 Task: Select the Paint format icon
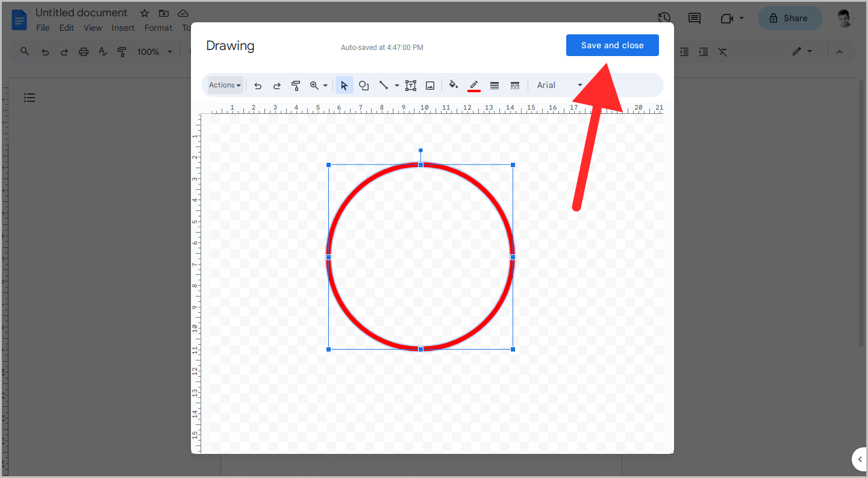click(296, 85)
